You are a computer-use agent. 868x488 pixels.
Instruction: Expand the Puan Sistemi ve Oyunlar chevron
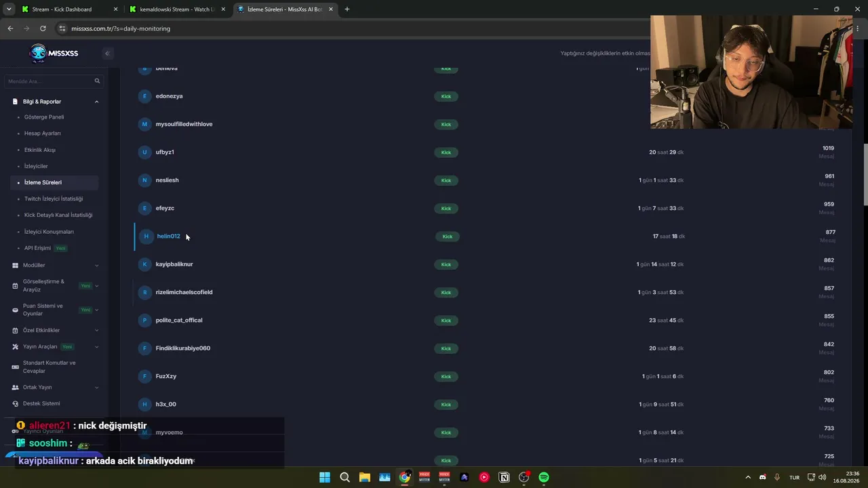pos(96,310)
